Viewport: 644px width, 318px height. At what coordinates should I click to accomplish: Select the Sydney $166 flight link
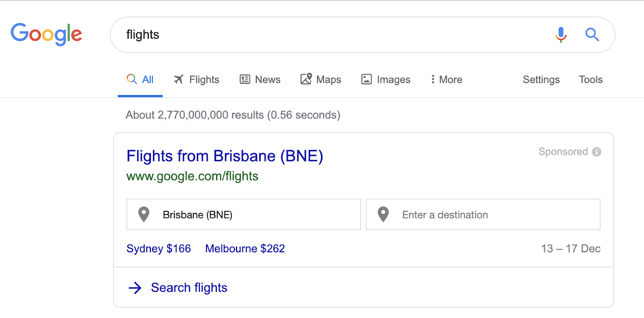pos(159,249)
